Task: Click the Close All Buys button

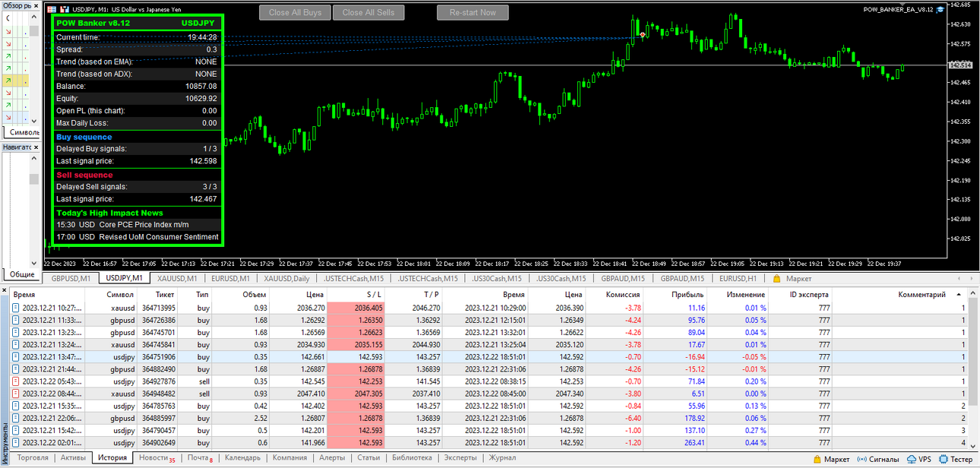Action: click(295, 13)
